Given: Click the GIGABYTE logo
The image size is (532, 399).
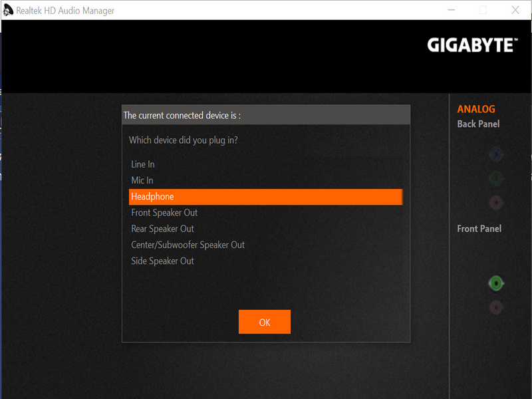Looking at the screenshot, I should point(472,45).
